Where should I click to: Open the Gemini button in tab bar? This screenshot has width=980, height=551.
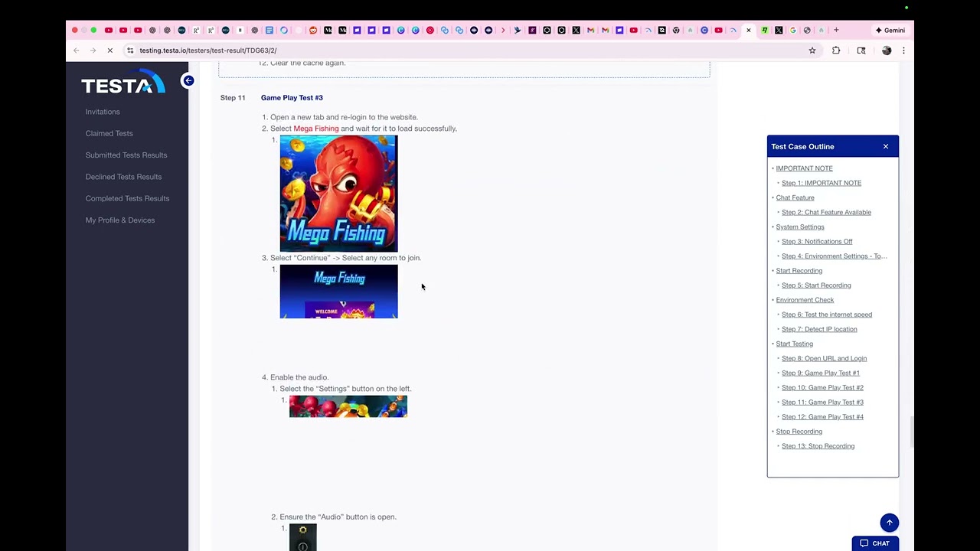point(890,31)
